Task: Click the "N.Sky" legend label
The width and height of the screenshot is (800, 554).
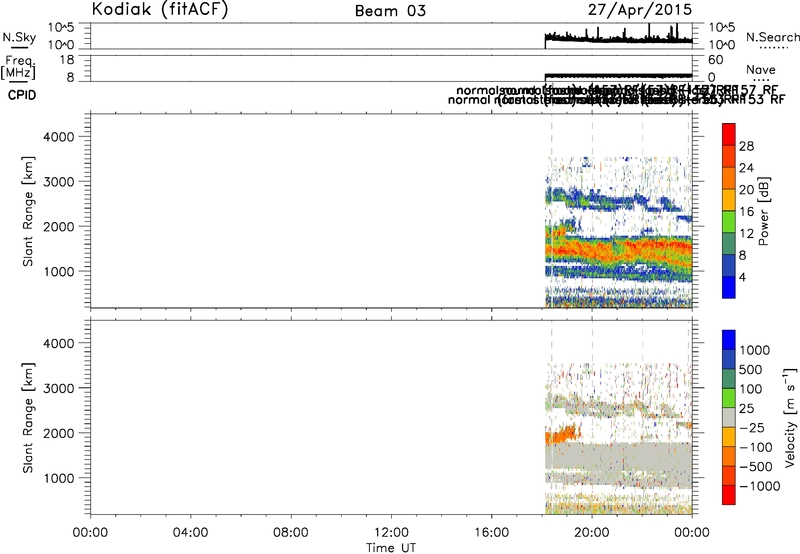Action: click(x=19, y=37)
